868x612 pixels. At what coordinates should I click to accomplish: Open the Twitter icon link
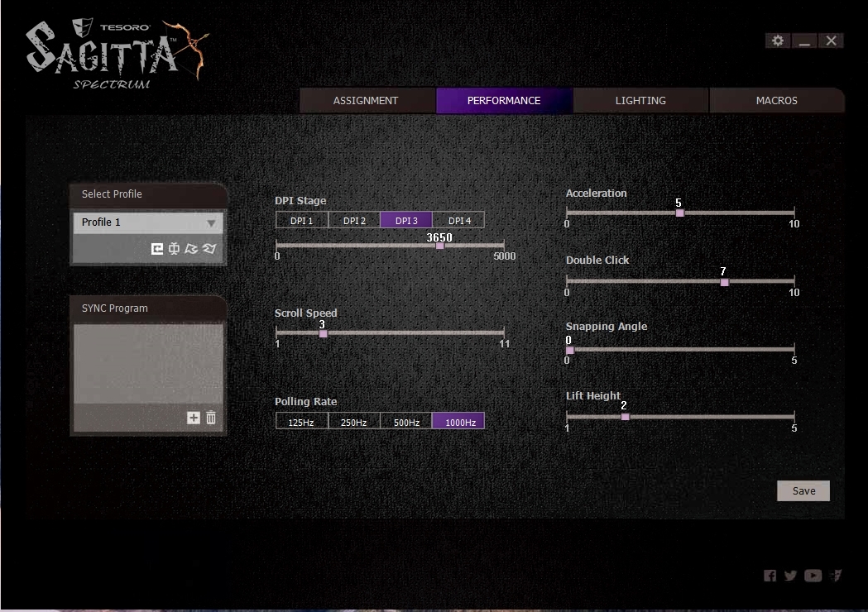point(790,576)
